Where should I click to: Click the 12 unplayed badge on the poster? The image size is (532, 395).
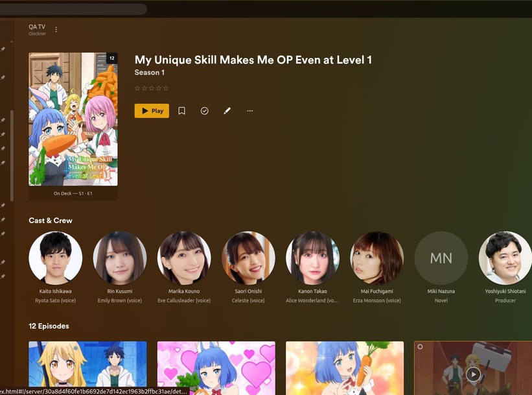click(112, 58)
